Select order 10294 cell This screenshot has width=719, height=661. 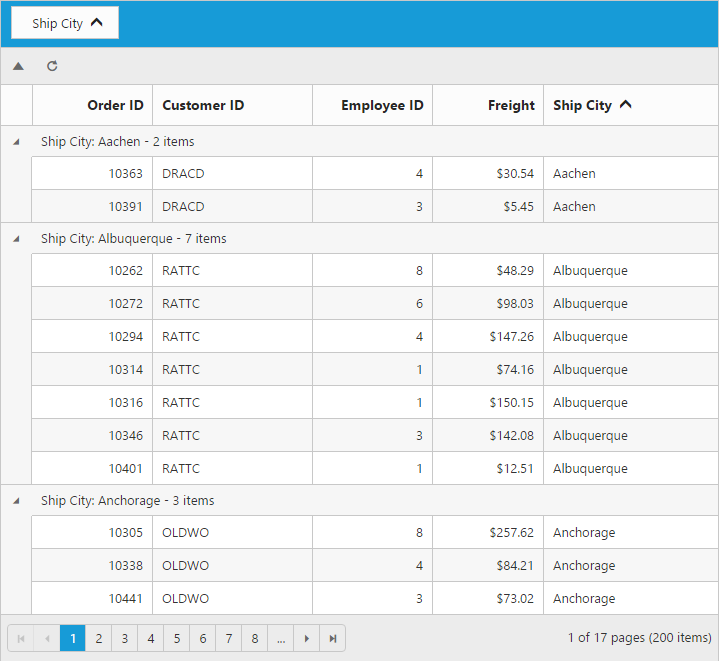click(92, 337)
